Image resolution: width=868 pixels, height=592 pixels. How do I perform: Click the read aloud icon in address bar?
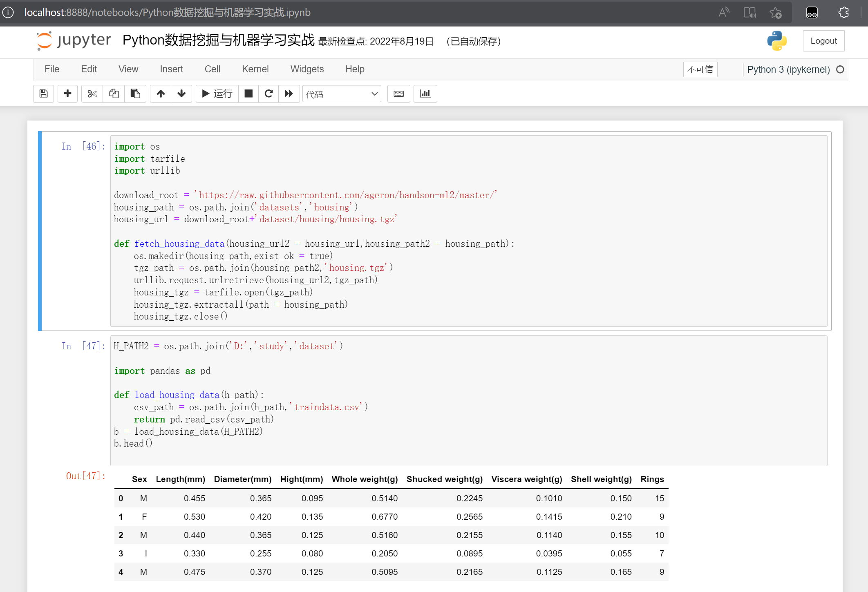(724, 13)
